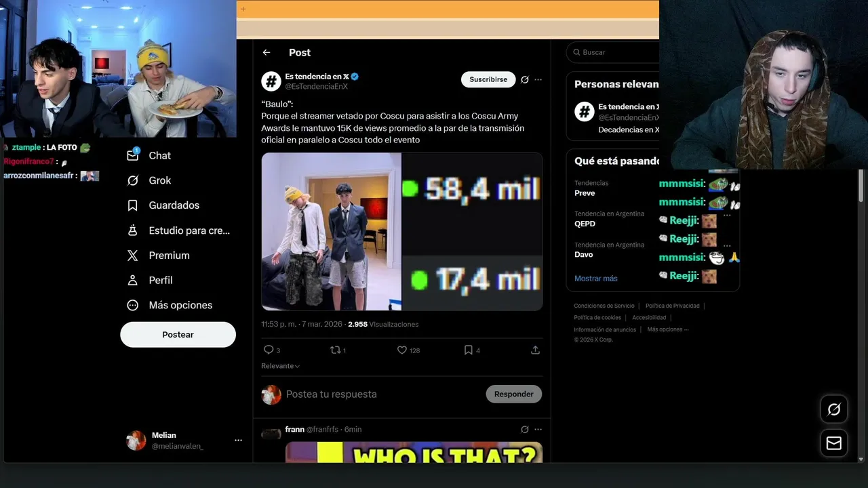
Task: Open account menu dots next to Melian
Action: click(238, 440)
